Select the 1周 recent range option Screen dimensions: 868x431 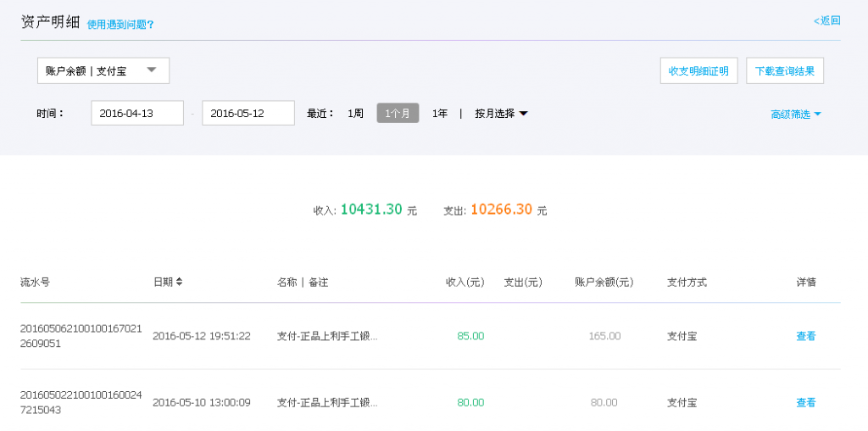click(355, 113)
